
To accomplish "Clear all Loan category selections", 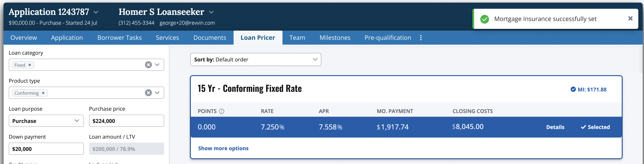I will tap(148, 65).
